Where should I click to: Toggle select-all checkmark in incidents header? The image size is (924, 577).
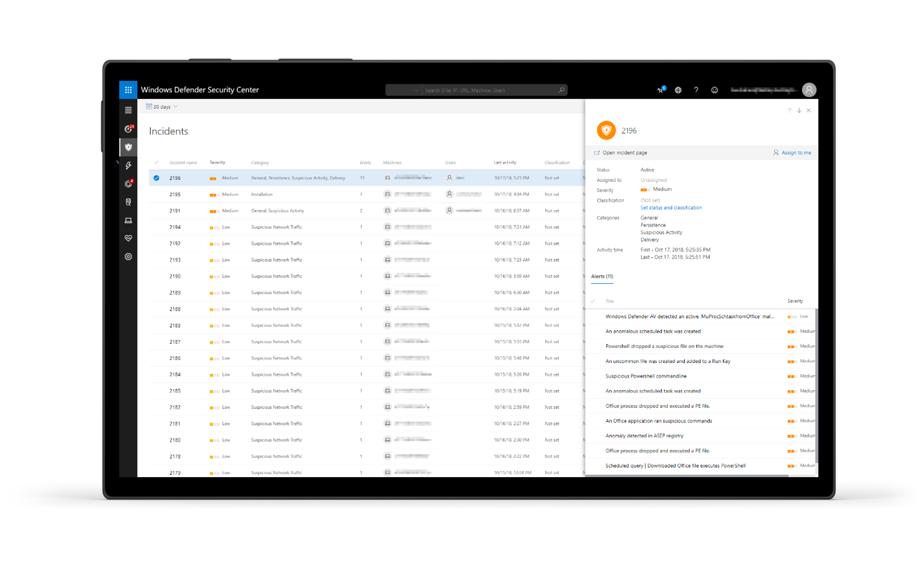coord(156,162)
